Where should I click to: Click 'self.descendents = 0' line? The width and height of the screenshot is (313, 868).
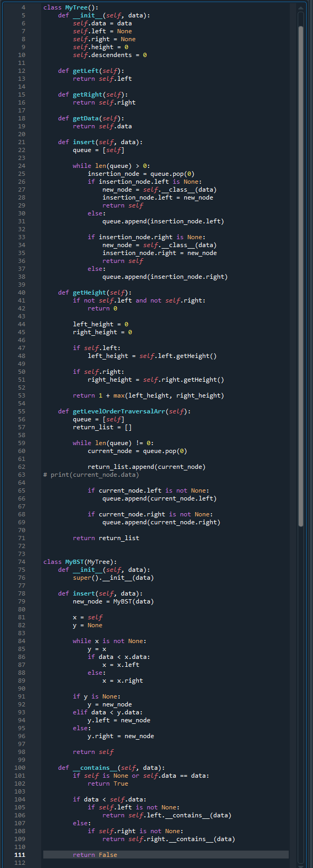coord(110,55)
